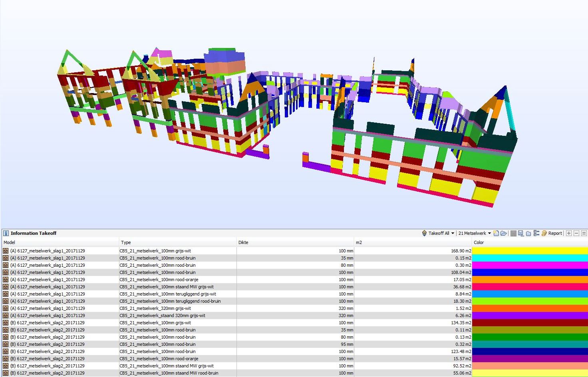Select 'CB5_21_metselwerk_320mm grijs-wit' type cell
The width and height of the screenshot is (588, 377).
[x=178, y=308]
